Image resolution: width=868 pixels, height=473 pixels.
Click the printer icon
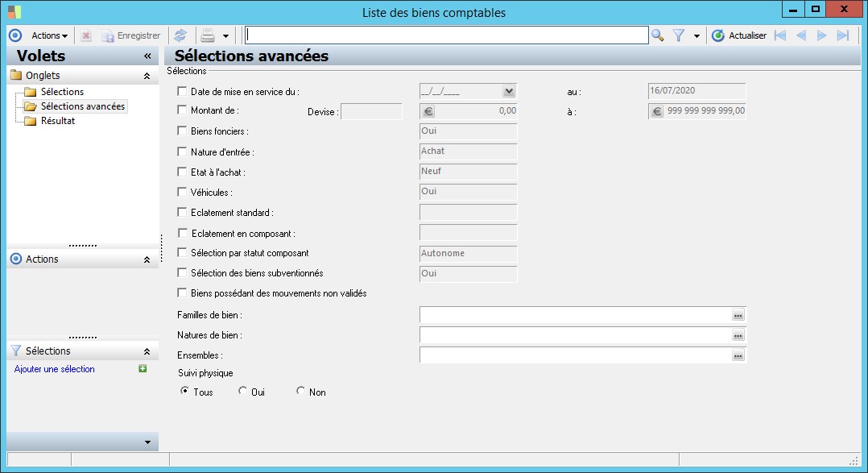click(x=208, y=35)
